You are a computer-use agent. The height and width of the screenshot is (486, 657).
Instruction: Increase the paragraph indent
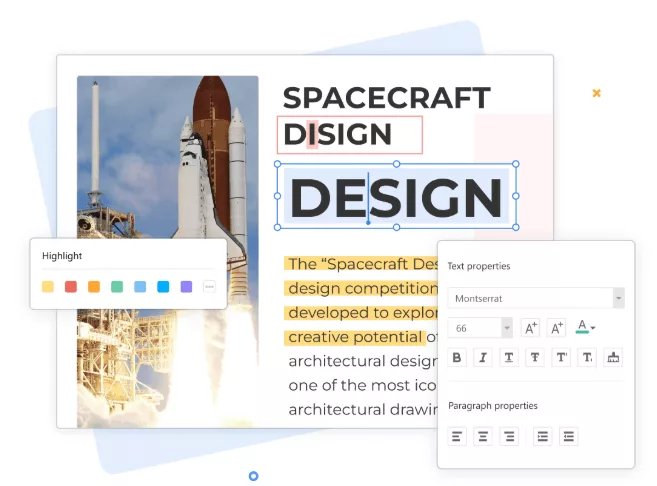(543, 436)
